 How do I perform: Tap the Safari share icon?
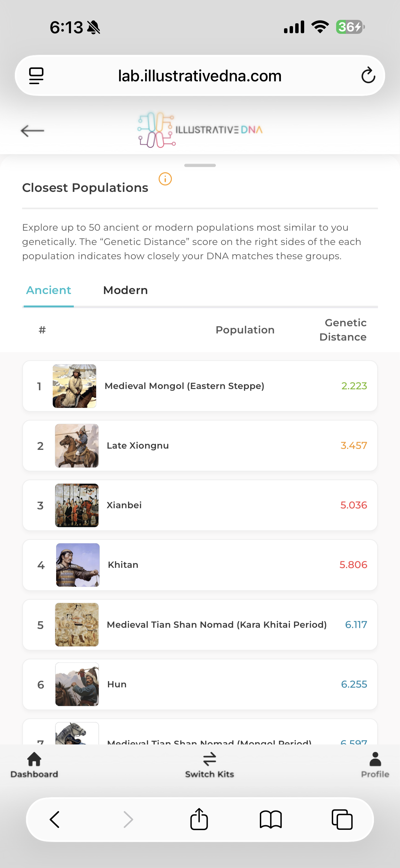199,819
